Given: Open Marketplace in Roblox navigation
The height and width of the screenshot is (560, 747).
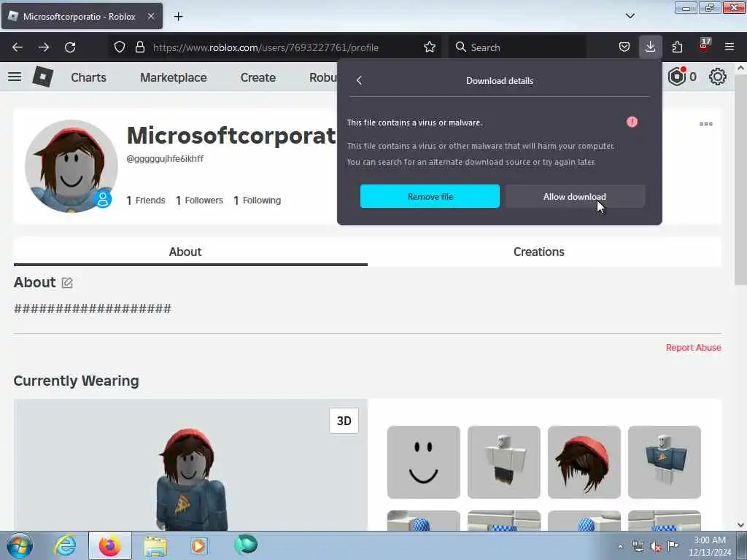Looking at the screenshot, I should (x=174, y=77).
